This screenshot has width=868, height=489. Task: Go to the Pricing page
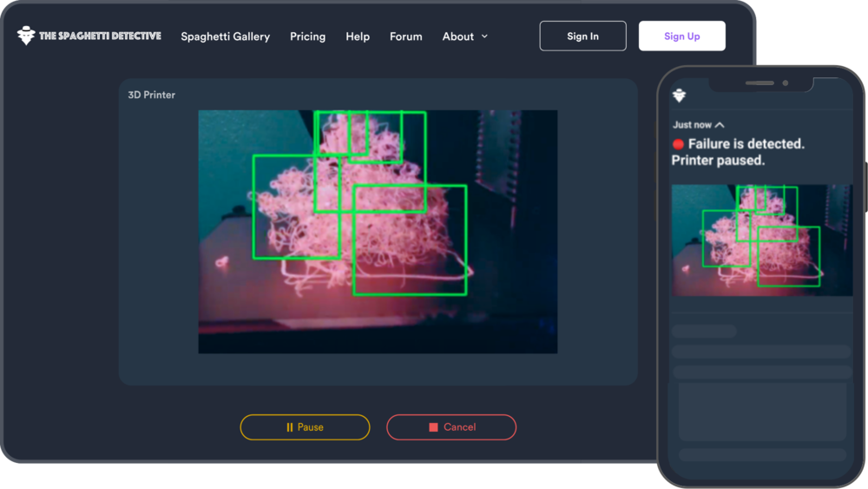coord(307,36)
